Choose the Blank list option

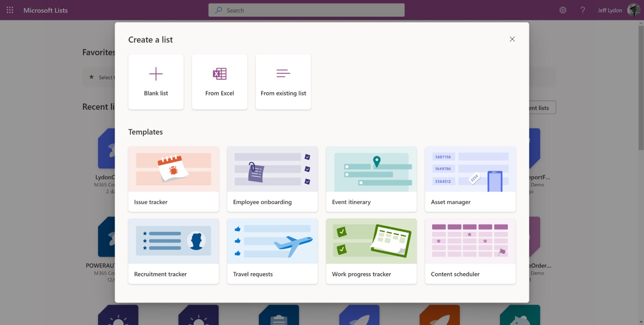[156, 82]
